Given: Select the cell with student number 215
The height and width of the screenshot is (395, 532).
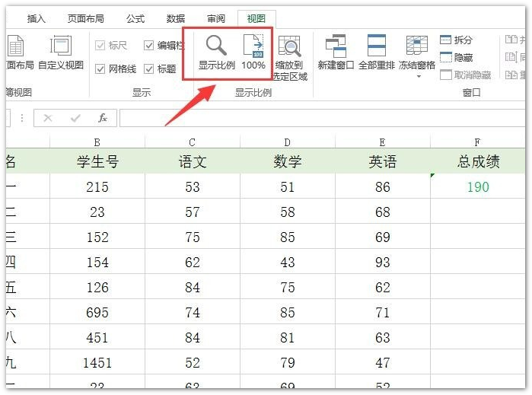Looking at the screenshot, I should coord(97,186).
